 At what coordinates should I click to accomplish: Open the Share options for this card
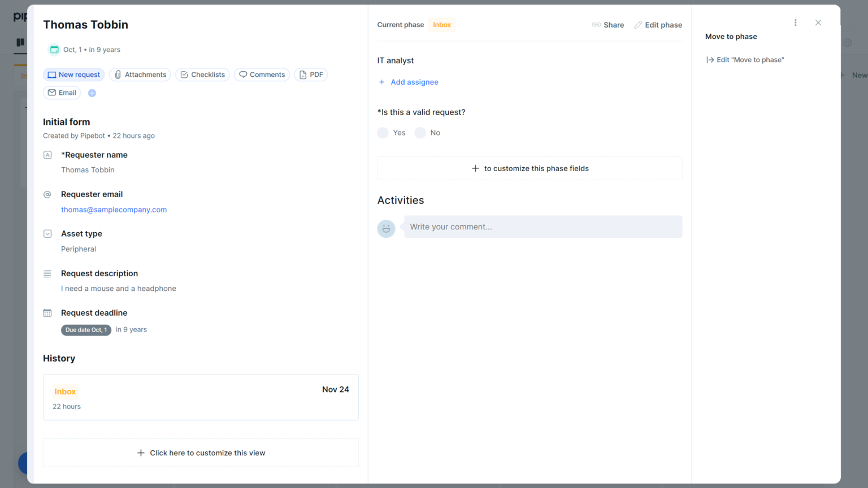coord(608,25)
